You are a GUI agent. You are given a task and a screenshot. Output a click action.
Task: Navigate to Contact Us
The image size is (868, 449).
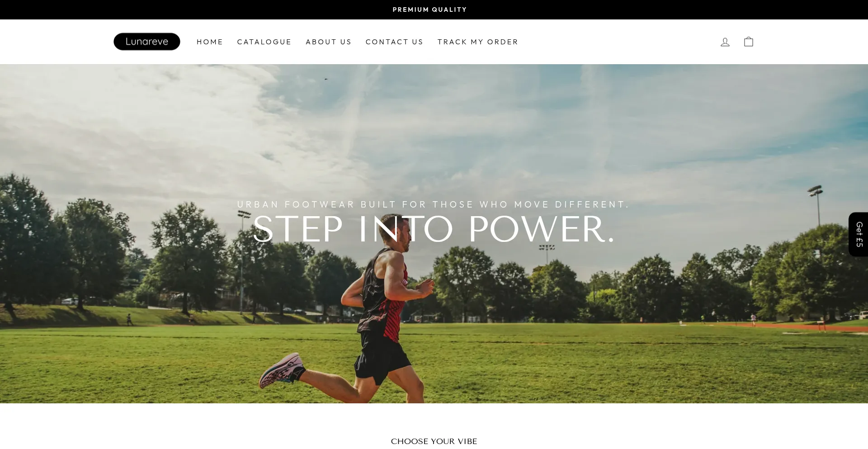(x=395, y=42)
